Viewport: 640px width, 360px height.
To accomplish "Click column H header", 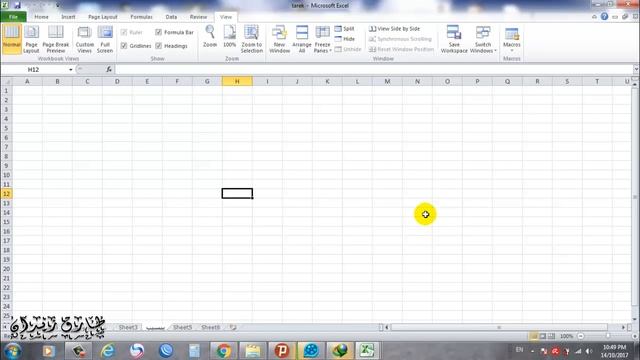I will [237, 81].
